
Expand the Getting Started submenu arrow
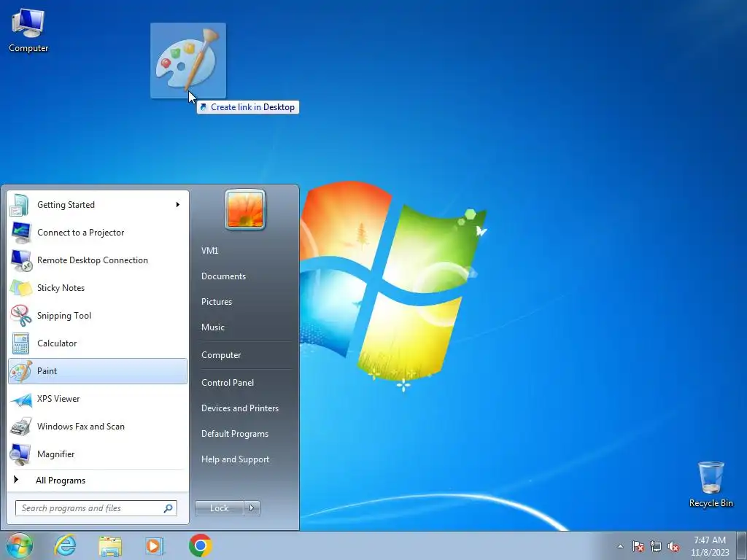pyautogui.click(x=178, y=205)
